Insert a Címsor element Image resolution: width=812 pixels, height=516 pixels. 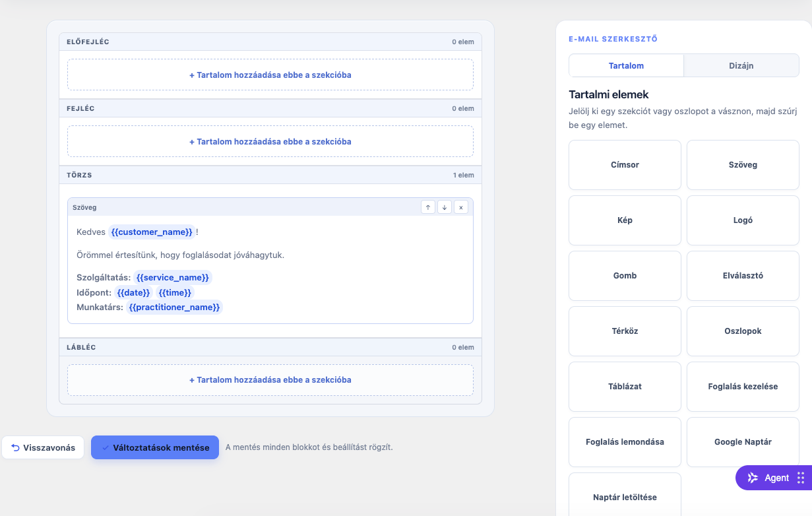tap(625, 165)
